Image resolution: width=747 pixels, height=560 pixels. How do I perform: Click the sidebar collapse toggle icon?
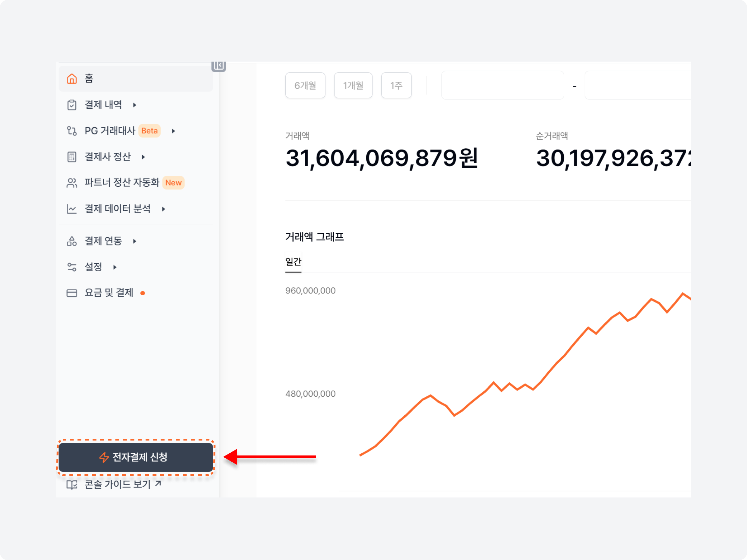(x=219, y=66)
